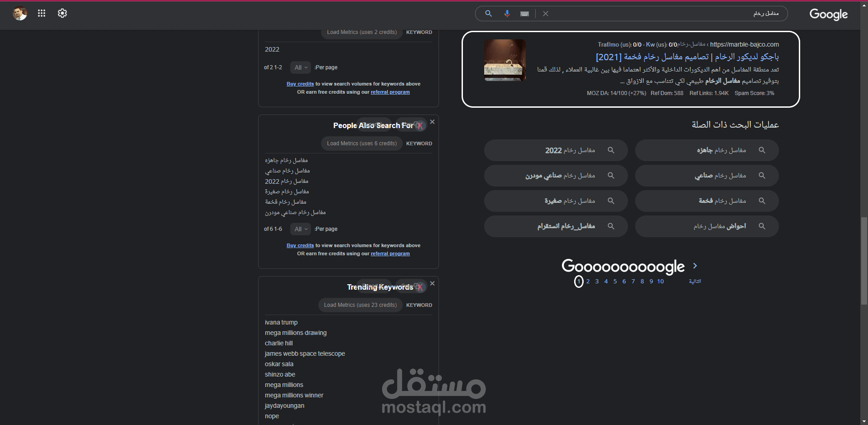Click مغاسل رخام صناعي مودرن in People Also Search list
Viewport: 868px width, 425px height.
[x=295, y=212]
